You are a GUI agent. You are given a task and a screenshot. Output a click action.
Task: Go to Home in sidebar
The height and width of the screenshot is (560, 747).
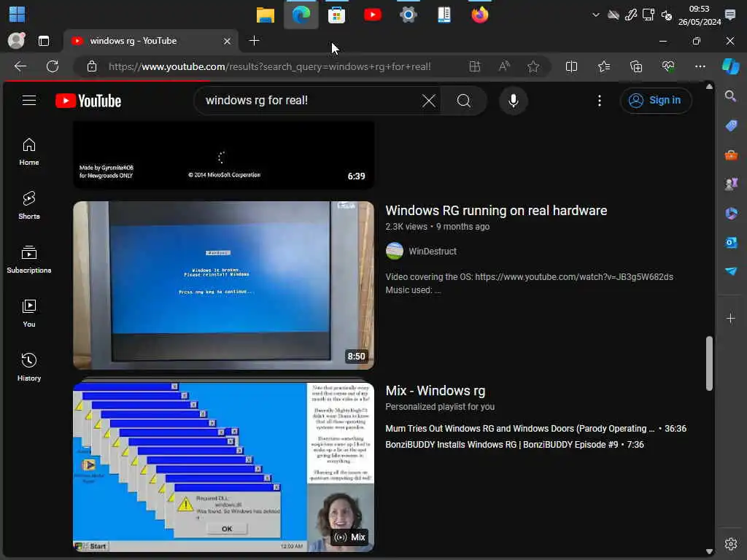[x=29, y=152]
